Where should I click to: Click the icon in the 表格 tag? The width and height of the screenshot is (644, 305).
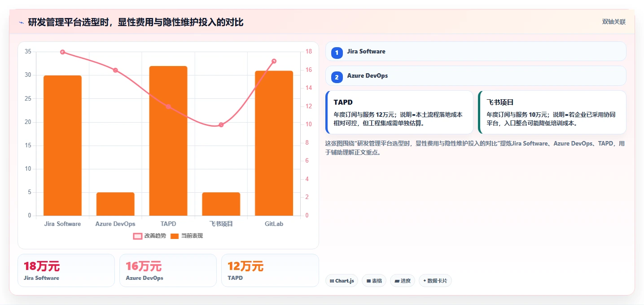click(368, 281)
